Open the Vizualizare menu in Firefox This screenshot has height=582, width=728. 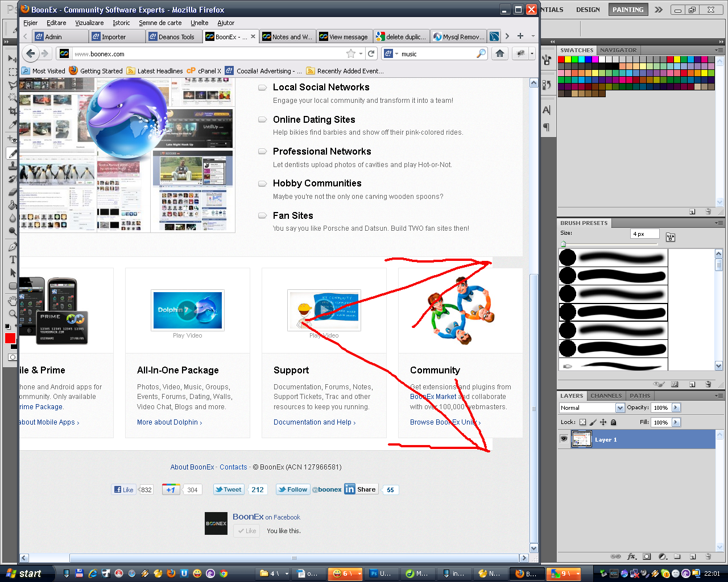[89, 23]
